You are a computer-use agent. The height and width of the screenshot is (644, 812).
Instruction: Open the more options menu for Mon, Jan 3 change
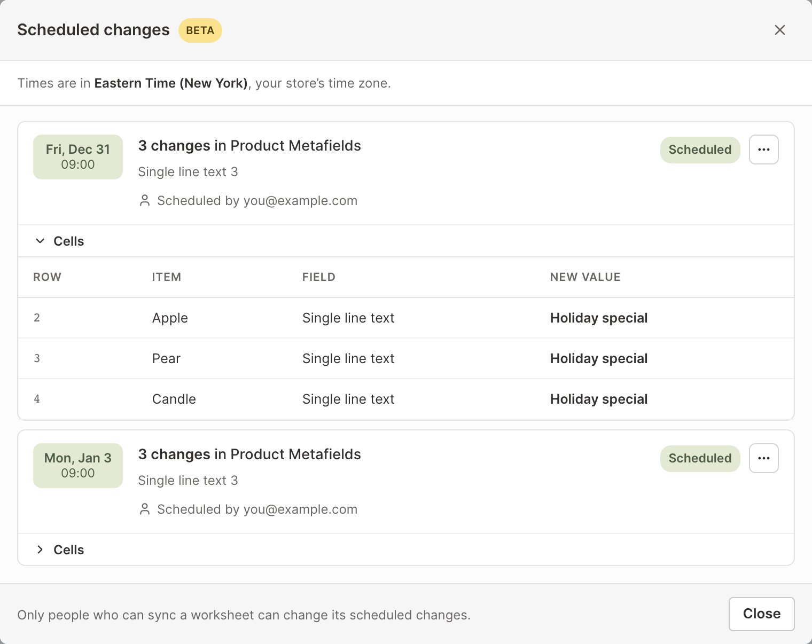pyautogui.click(x=764, y=458)
